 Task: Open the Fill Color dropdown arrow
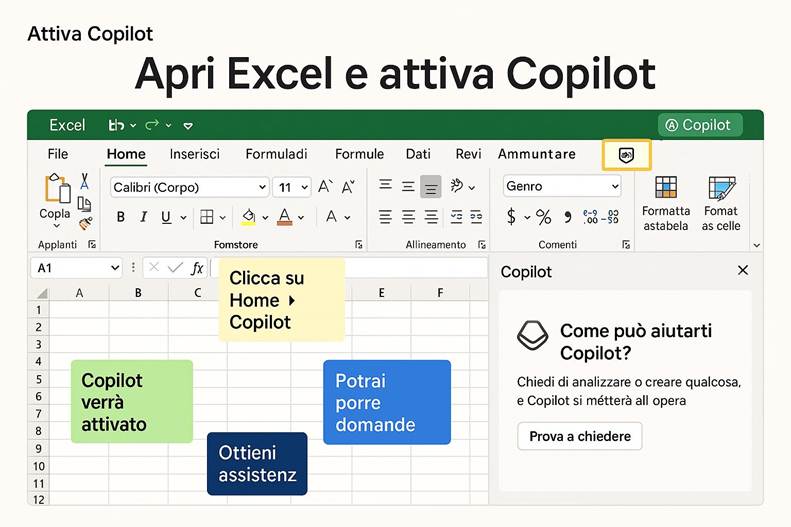point(265,218)
